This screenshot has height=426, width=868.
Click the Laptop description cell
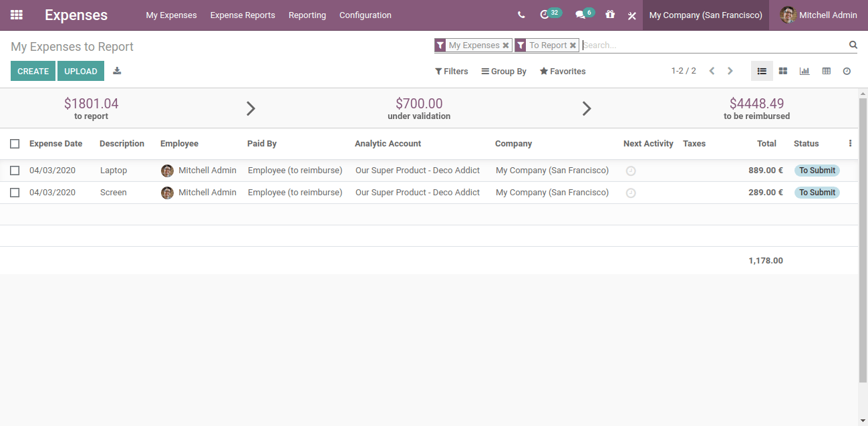[x=114, y=171]
